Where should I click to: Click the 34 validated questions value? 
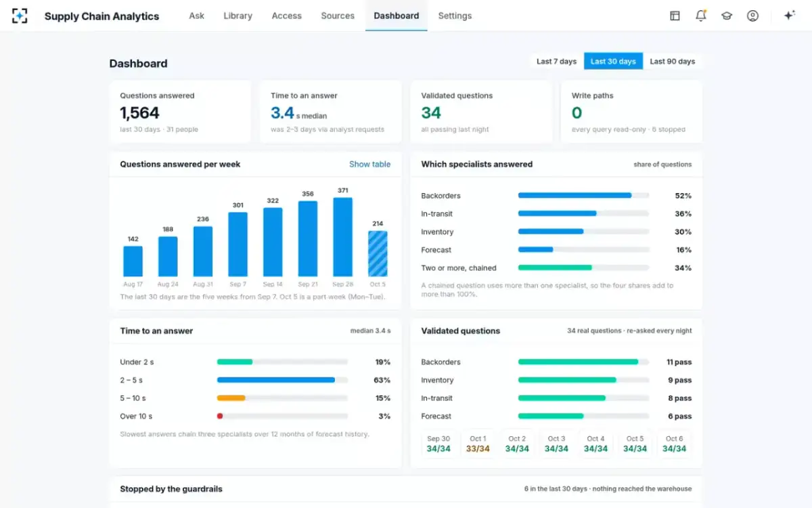(x=431, y=113)
